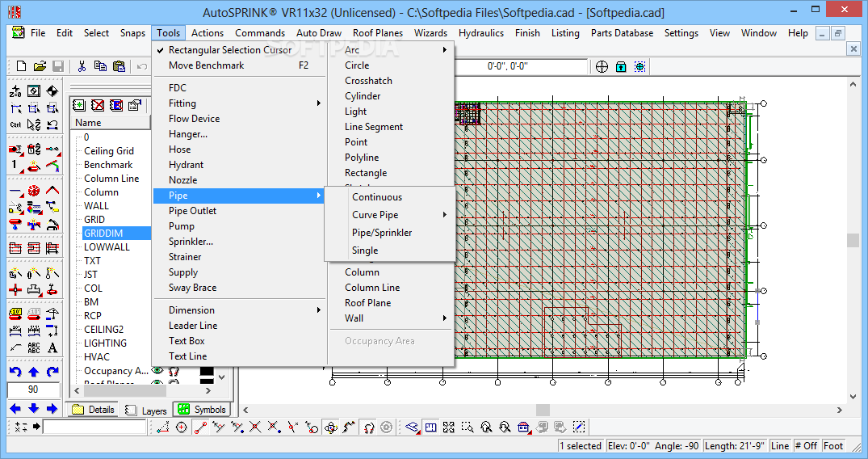Select the Ctrl tool icon
The image size is (868, 459).
coord(15,124)
